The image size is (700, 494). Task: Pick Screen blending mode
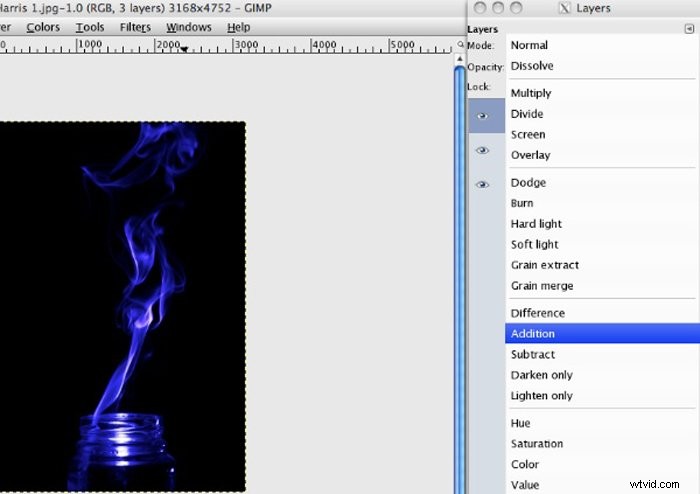click(x=528, y=134)
